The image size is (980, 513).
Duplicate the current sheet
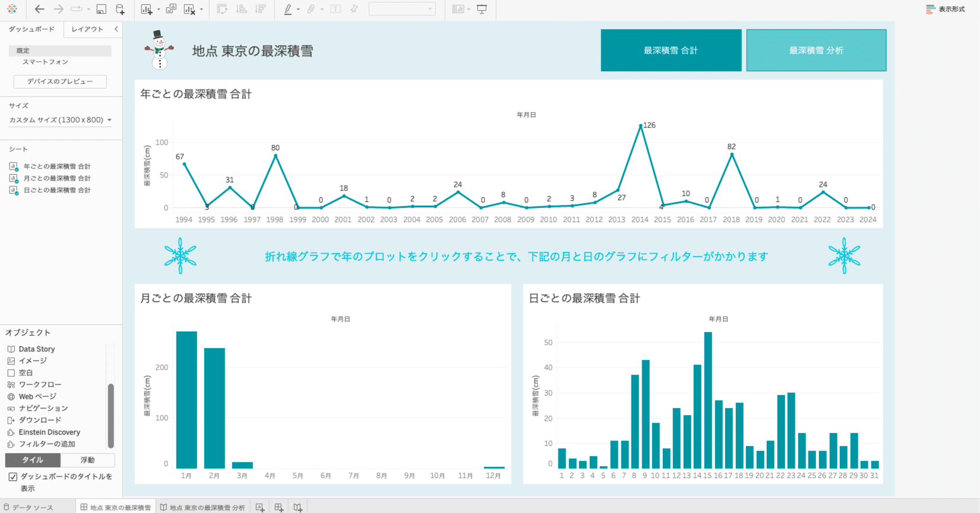pos(171,9)
